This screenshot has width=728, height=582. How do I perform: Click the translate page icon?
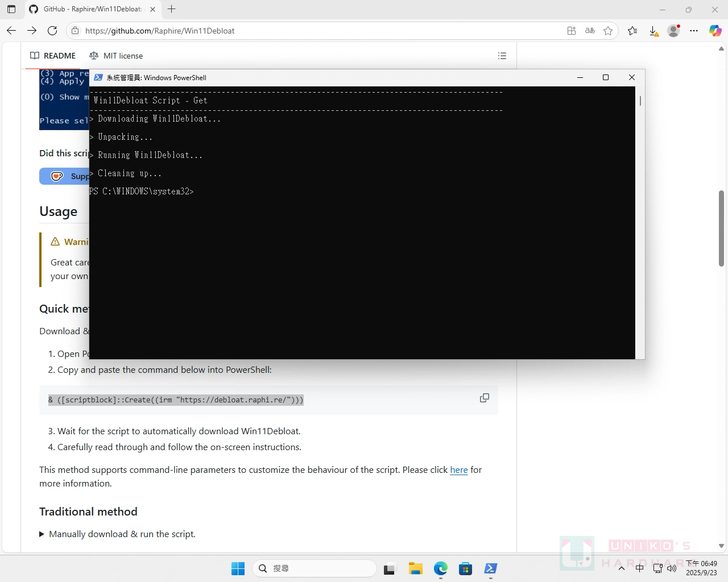coord(590,31)
